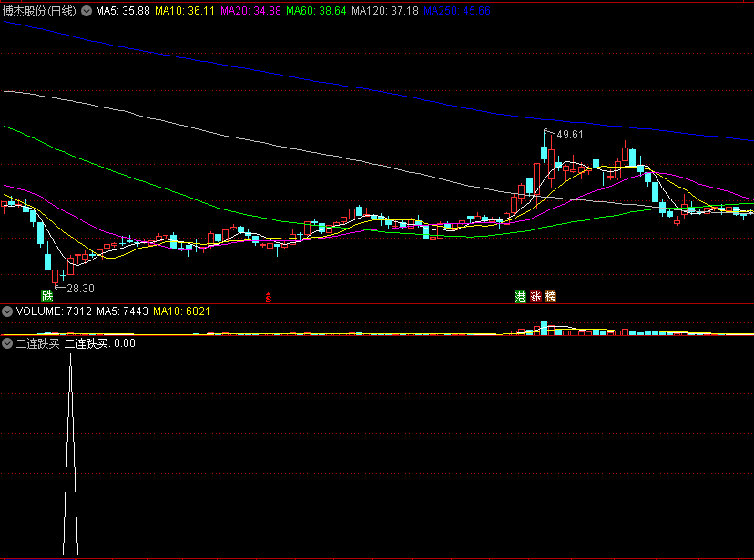
Task: Click the tallest cyan volume bar
Action: (x=544, y=329)
